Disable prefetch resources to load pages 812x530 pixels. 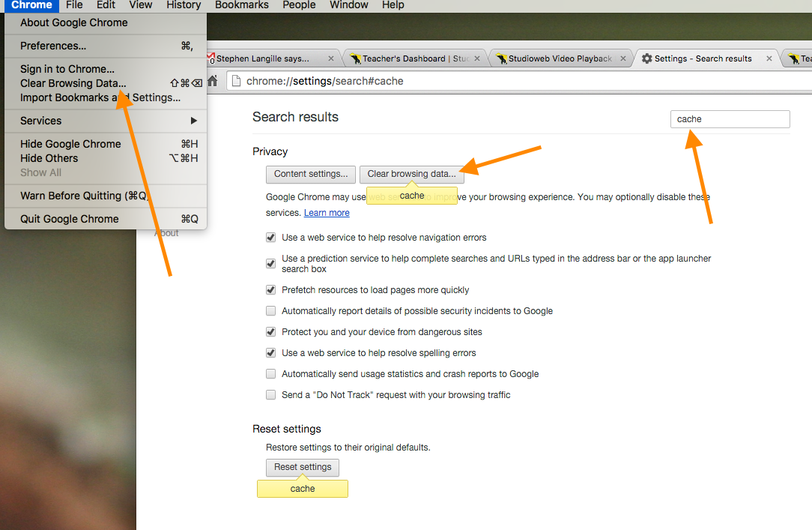[x=271, y=289]
